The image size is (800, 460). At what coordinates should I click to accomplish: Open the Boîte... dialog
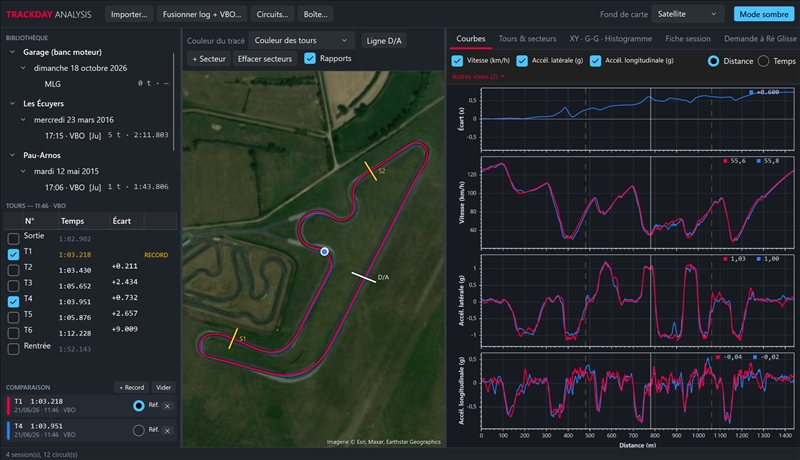(x=315, y=14)
